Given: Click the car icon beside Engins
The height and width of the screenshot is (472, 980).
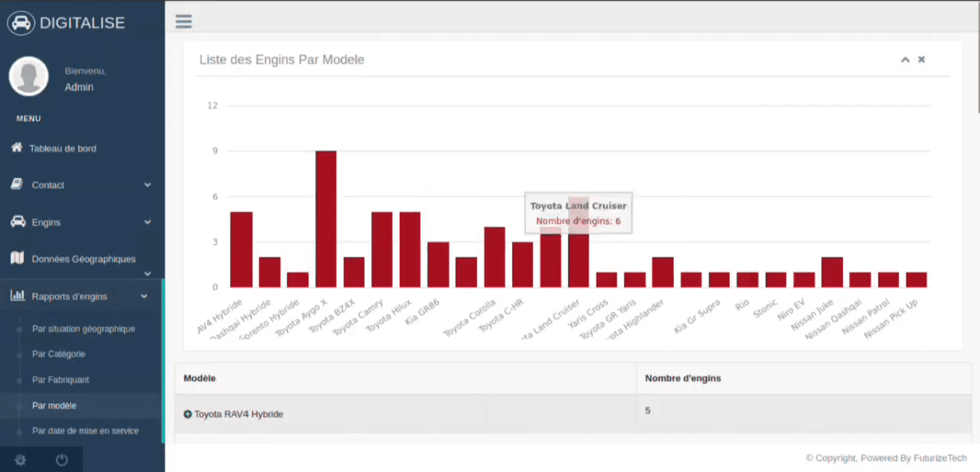Looking at the screenshot, I should click(18, 221).
